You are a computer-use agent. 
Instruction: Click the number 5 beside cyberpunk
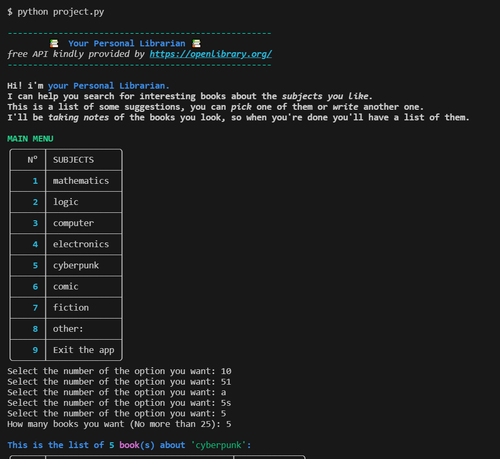[x=35, y=266]
